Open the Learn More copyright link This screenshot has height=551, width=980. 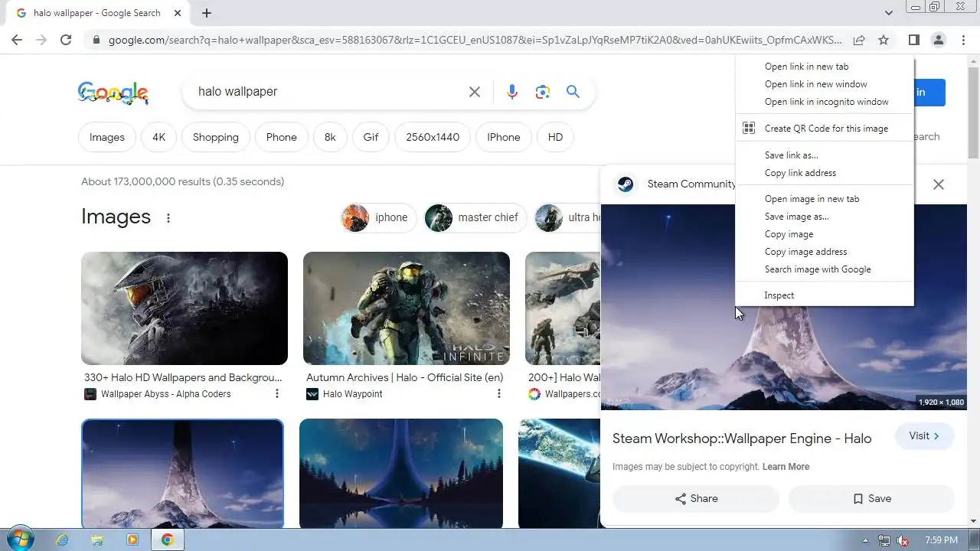[x=786, y=467]
